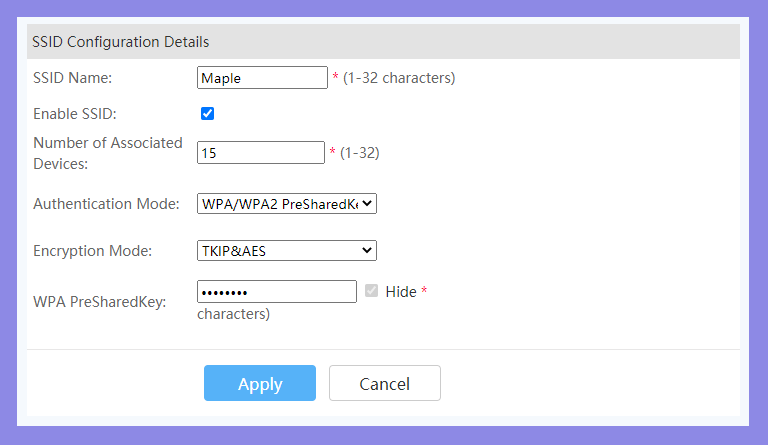Click the Cancel button
Image resolution: width=768 pixels, height=445 pixels.
pyautogui.click(x=384, y=383)
